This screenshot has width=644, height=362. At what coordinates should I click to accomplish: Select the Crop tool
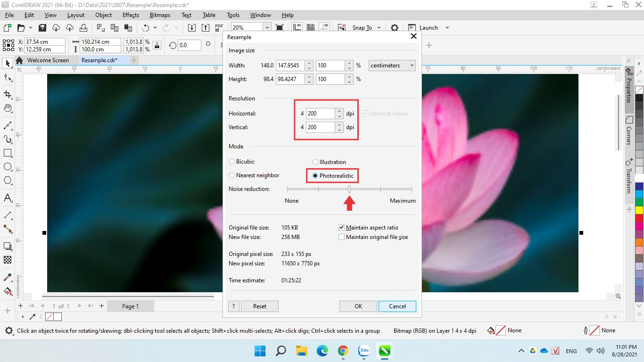coord(8,95)
